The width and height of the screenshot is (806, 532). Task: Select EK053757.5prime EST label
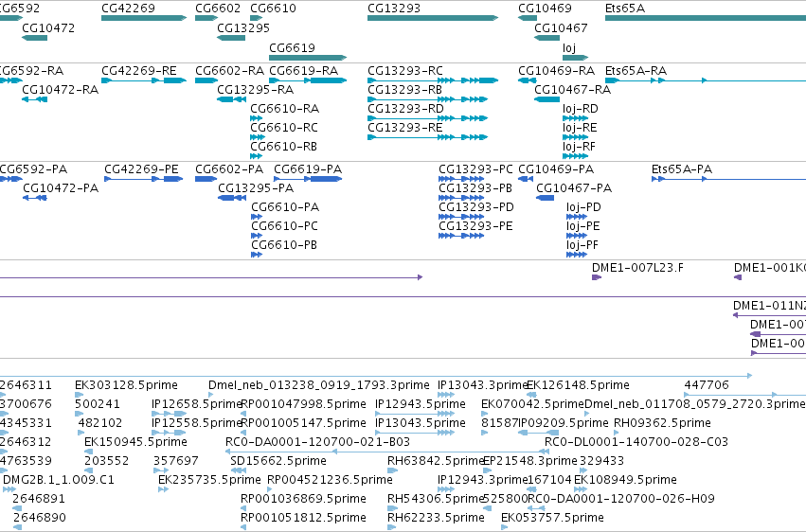click(552, 517)
